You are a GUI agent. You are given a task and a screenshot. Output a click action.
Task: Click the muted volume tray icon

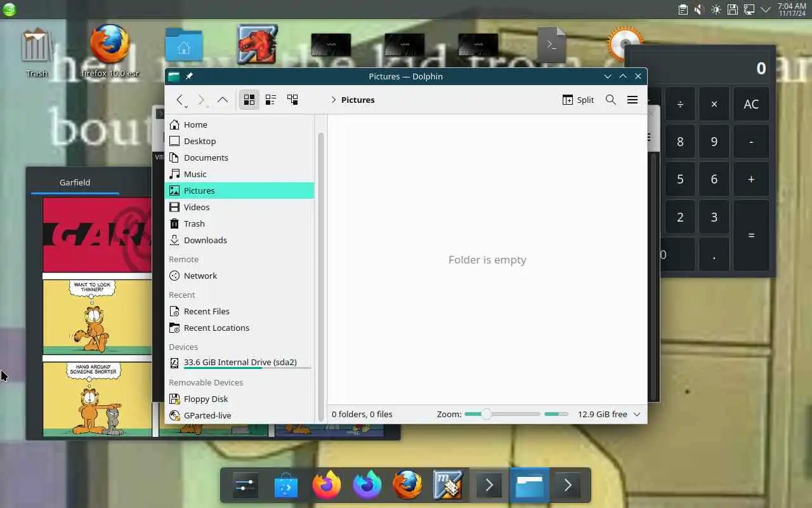[699, 10]
